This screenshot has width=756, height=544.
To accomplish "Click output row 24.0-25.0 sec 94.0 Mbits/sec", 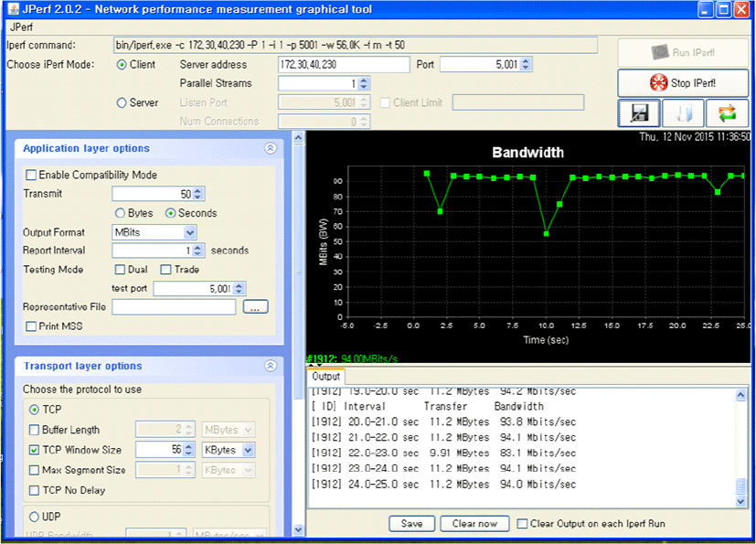I will [x=443, y=485].
